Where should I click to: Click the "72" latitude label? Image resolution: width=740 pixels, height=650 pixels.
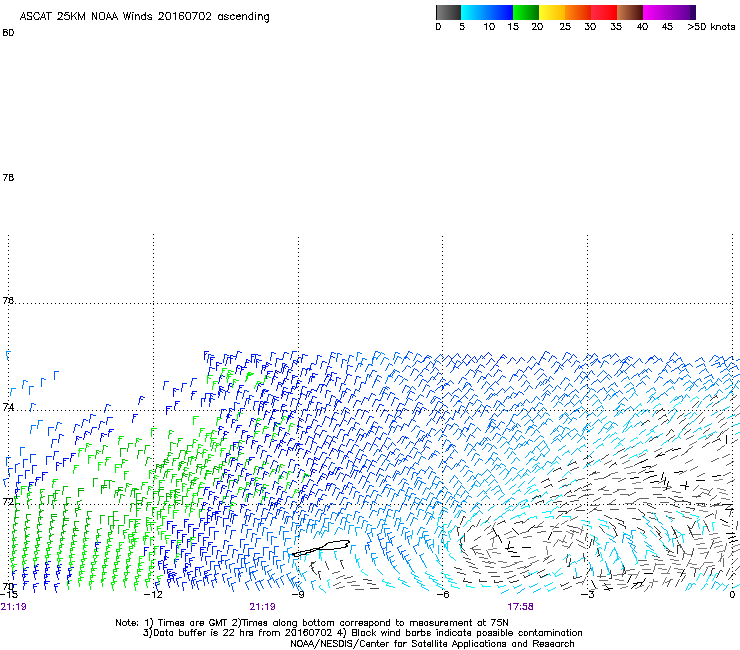coord(8,501)
